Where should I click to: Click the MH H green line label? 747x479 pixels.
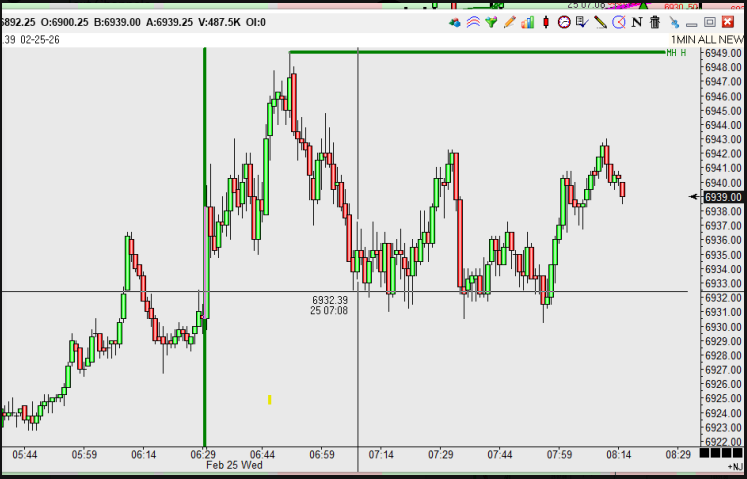coord(677,52)
